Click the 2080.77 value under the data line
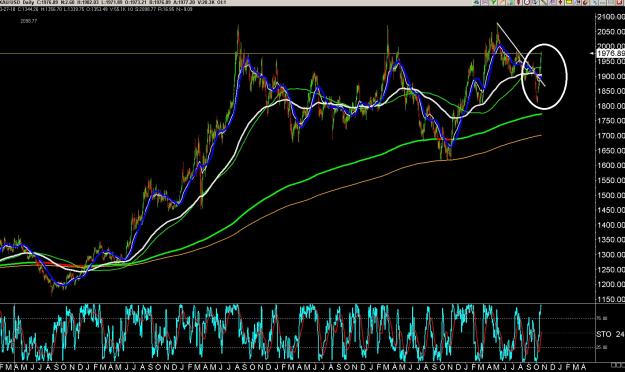Image resolution: width=625 pixels, height=372 pixels. coord(29,21)
